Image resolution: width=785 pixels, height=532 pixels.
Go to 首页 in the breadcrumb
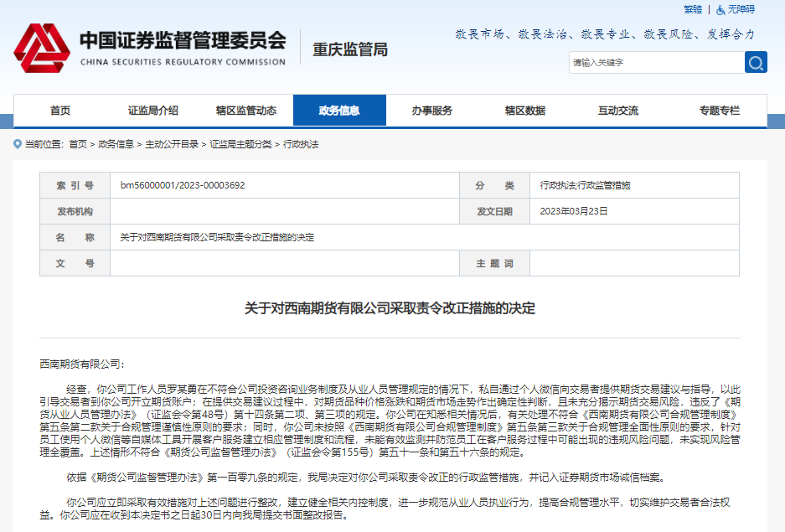click(78, 145)
